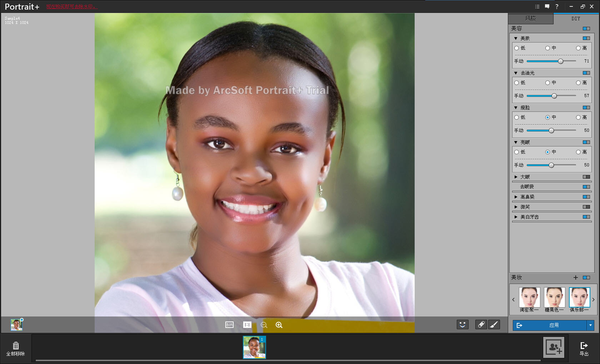Screen dimensions: 600x364
Task: Toggle the 美肤 switch
Action: point(586,38)
